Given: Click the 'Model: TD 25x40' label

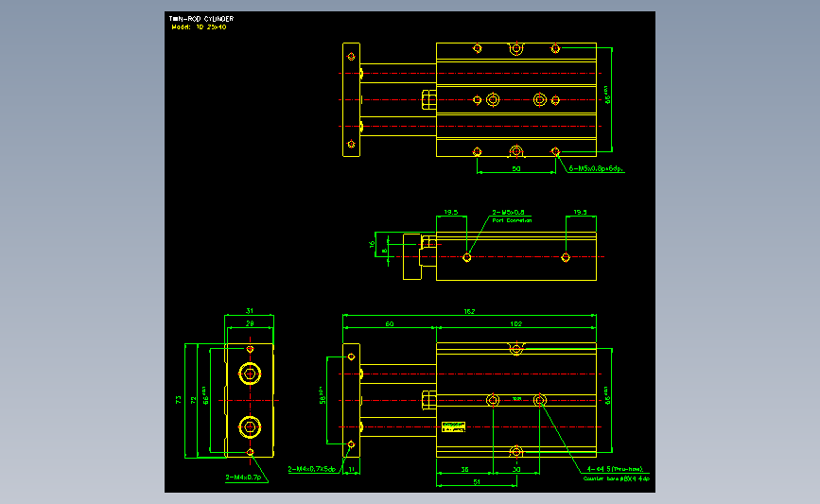Looking at the screenshot, I should pyautogui.click(x=199, y=27).
